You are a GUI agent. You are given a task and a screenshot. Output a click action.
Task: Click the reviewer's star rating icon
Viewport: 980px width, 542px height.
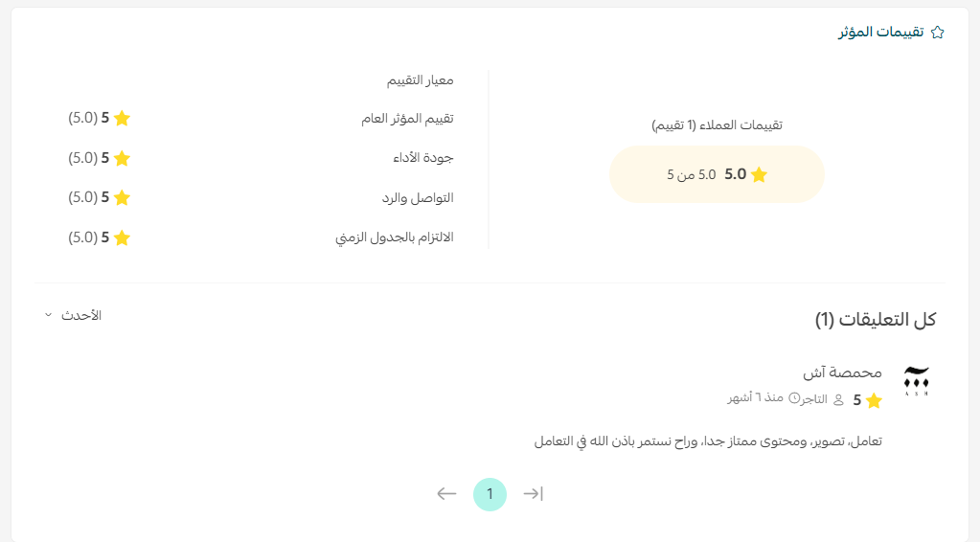874,400
